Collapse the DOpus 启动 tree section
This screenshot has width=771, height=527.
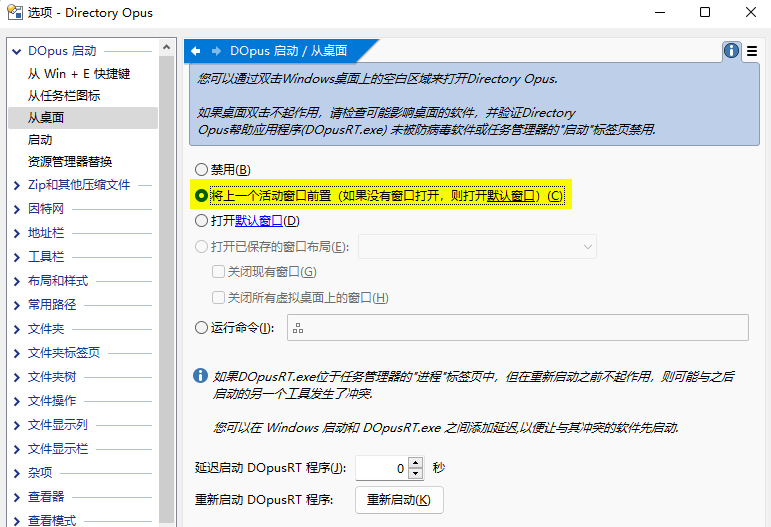(x=17, y=51)
